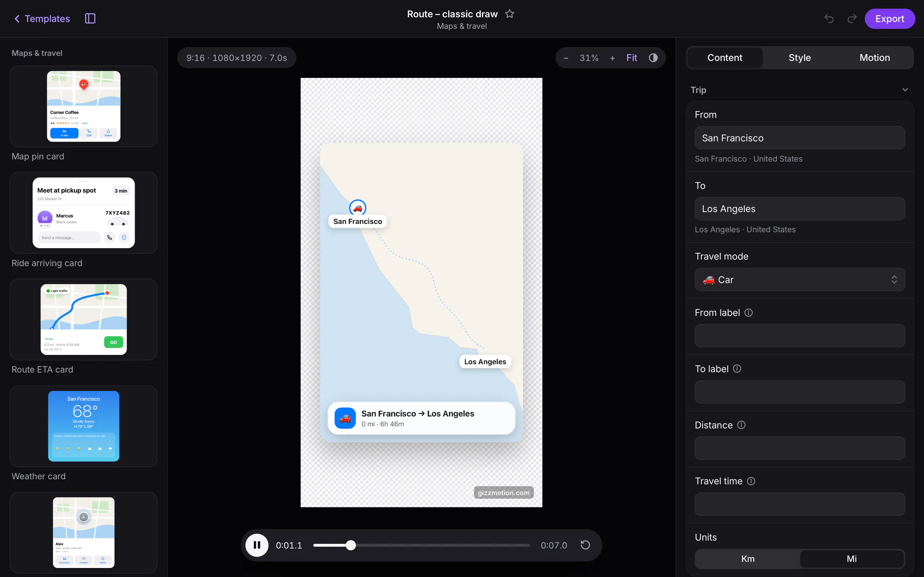Star the Route – classic draw template
This screenshot has width=924, height=577.
(x=509, y=14)
